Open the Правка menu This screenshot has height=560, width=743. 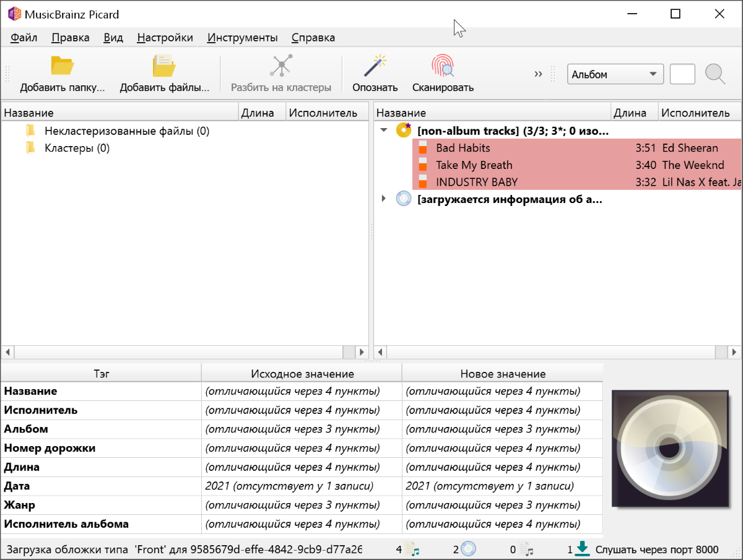[x=71, y=37]
